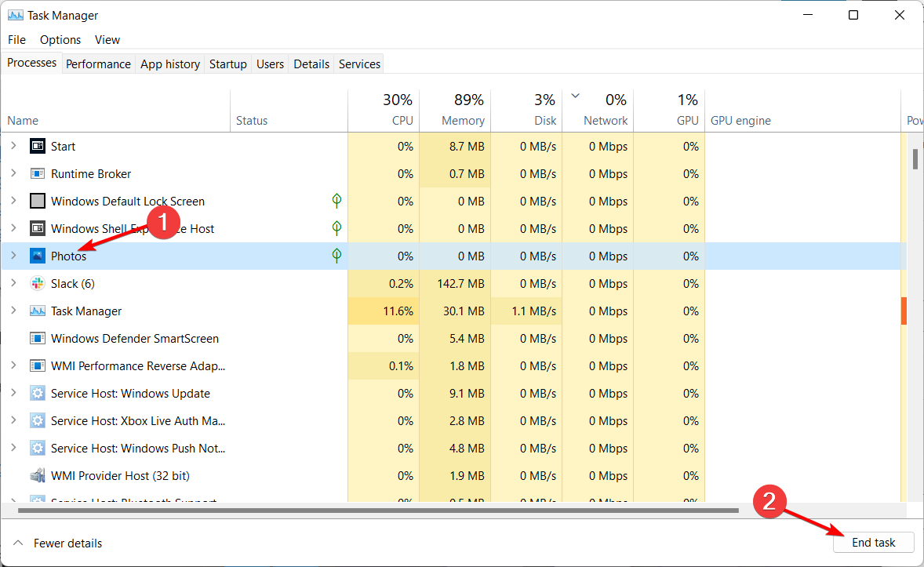The height and width of the screenshot is (567, 924).
Task: Select Task Manager CPU value 11.6%
Action: pyautogui.click(x=398, y=311)
